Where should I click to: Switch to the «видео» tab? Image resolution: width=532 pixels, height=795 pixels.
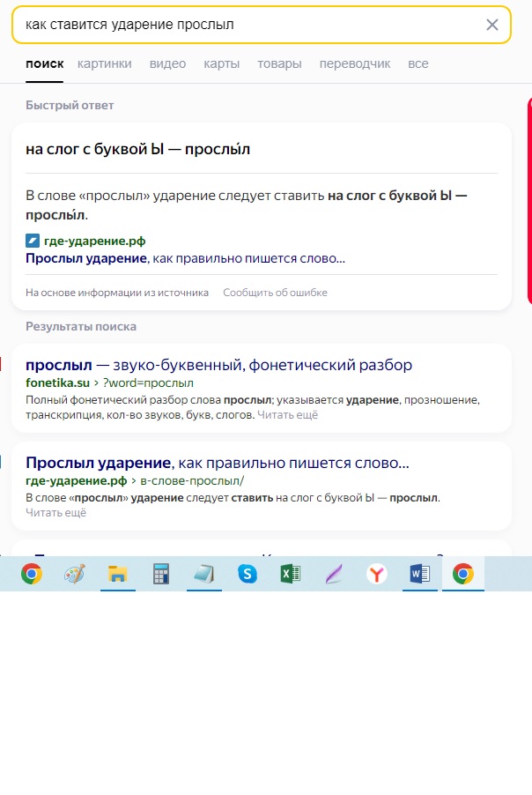coord(167,63)
